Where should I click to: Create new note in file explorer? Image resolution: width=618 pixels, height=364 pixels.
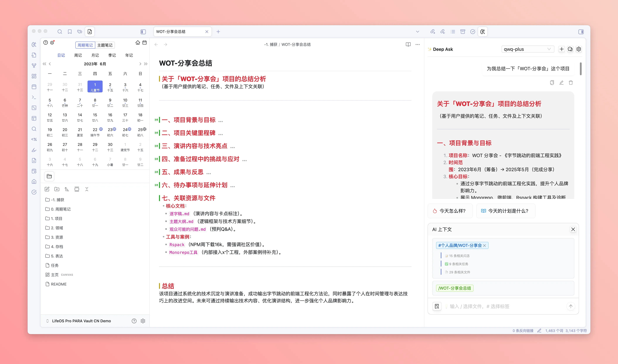47,189
